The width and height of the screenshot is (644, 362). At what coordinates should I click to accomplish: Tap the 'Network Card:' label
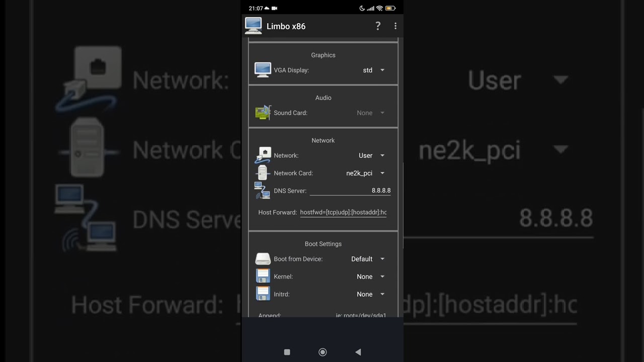pos(293,173)
